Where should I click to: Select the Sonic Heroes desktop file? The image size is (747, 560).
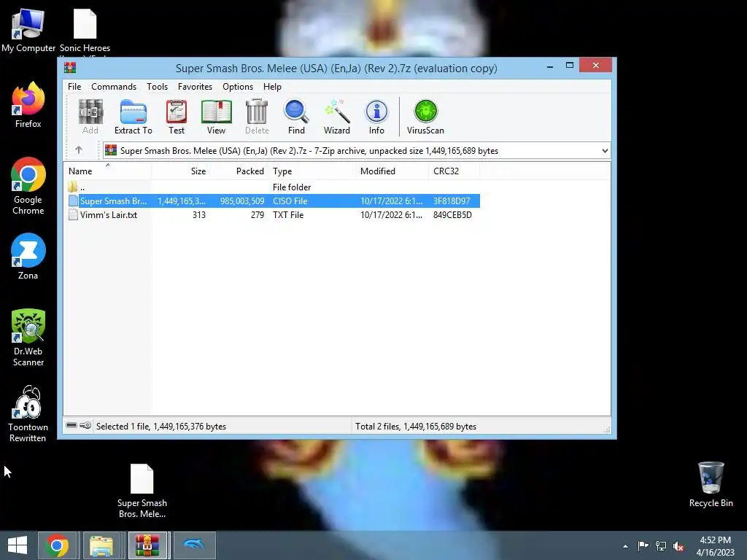click(x=85, y=30)
